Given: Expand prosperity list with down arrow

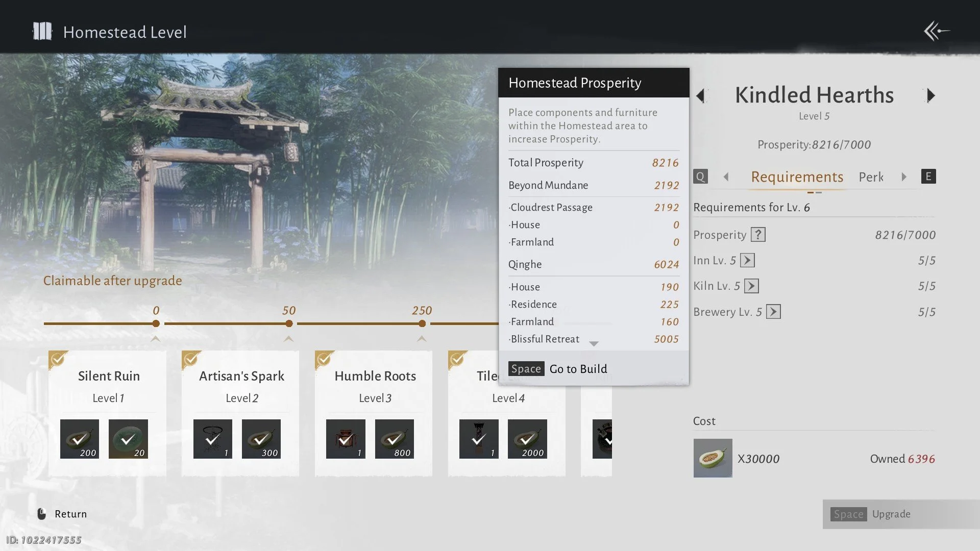Looking at the screenshot, I should (x=594, y=344).
